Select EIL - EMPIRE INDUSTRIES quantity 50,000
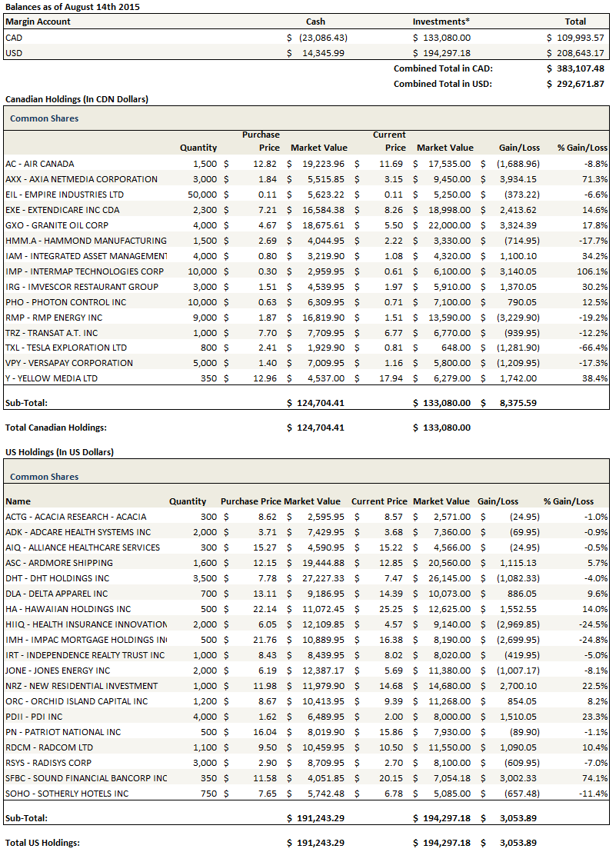 point(202,195)
